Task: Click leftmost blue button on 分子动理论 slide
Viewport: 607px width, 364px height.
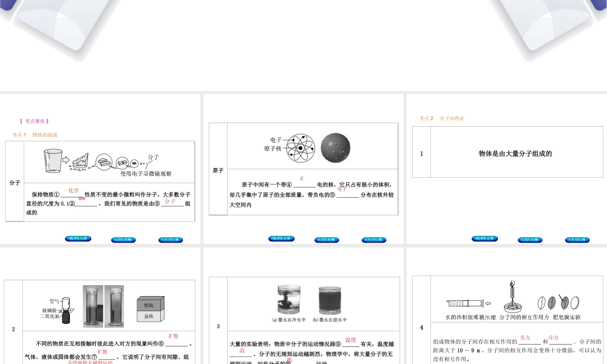Action: pos(484,238)
